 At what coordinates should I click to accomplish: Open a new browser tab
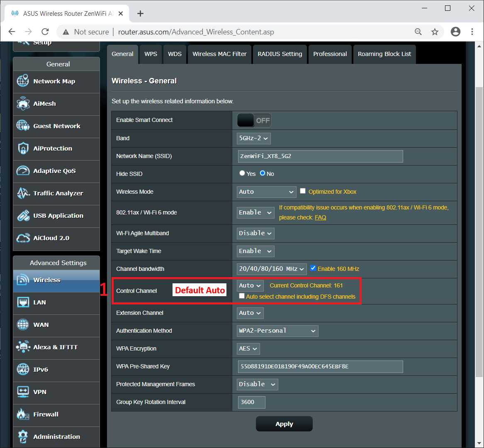coord(141,13)
